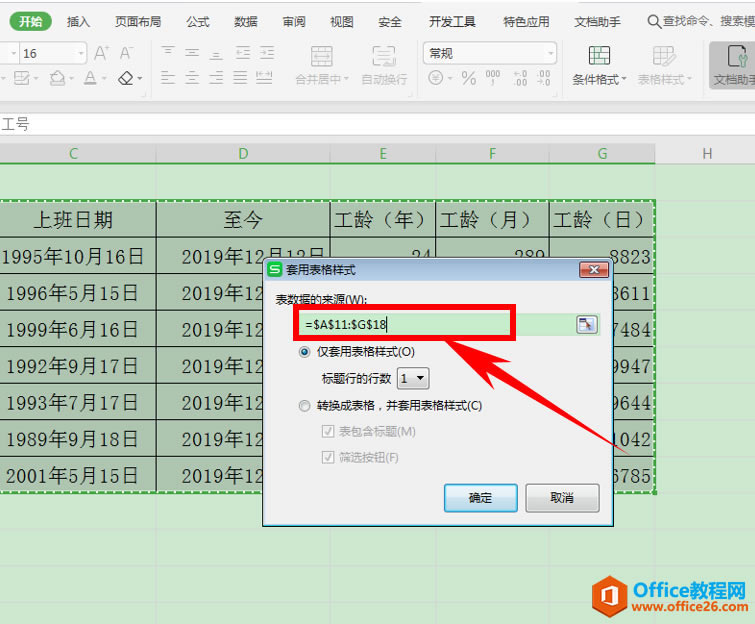The height and width of the screenshot is (624, 755).
Task: Align text left horizontally
Action: point(168,78)
